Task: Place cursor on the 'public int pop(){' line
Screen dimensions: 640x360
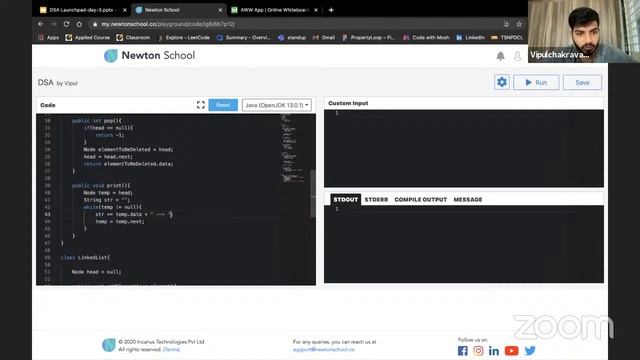Action: coord(97,121)
